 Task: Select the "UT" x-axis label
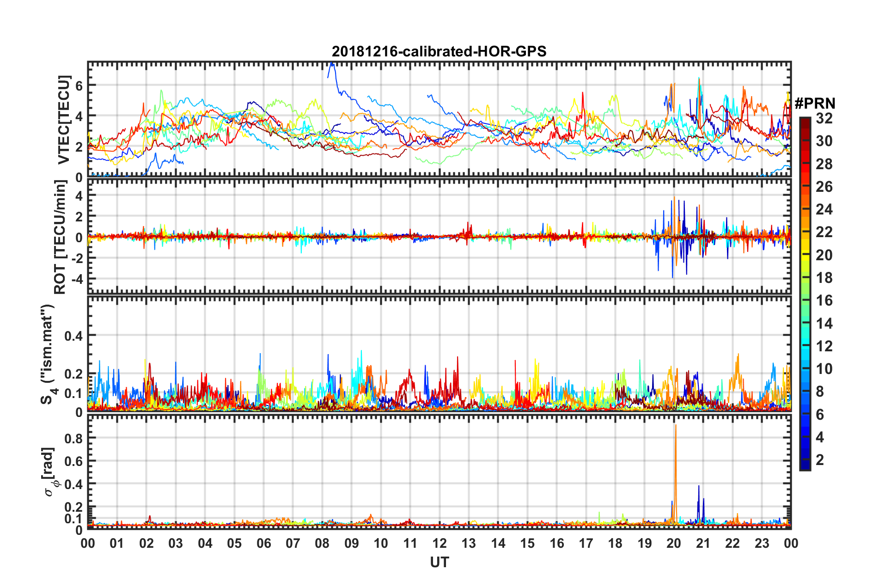[x=439, y=562]
